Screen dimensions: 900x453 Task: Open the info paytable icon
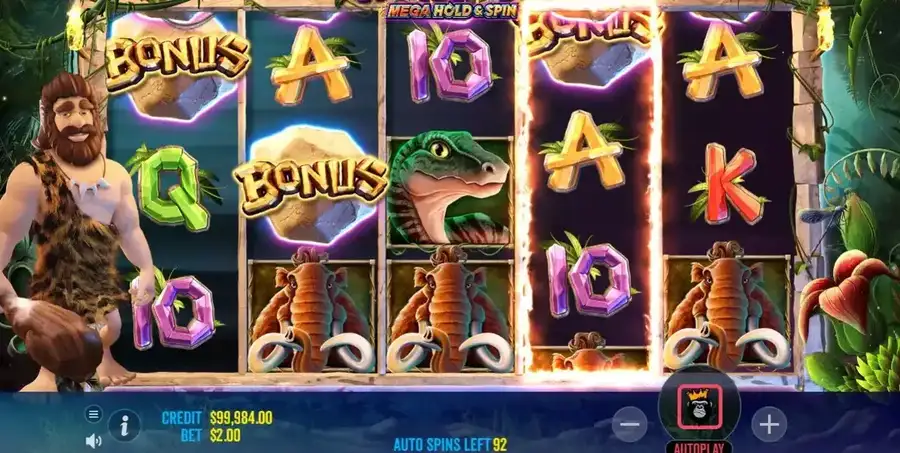coord(124,425)
